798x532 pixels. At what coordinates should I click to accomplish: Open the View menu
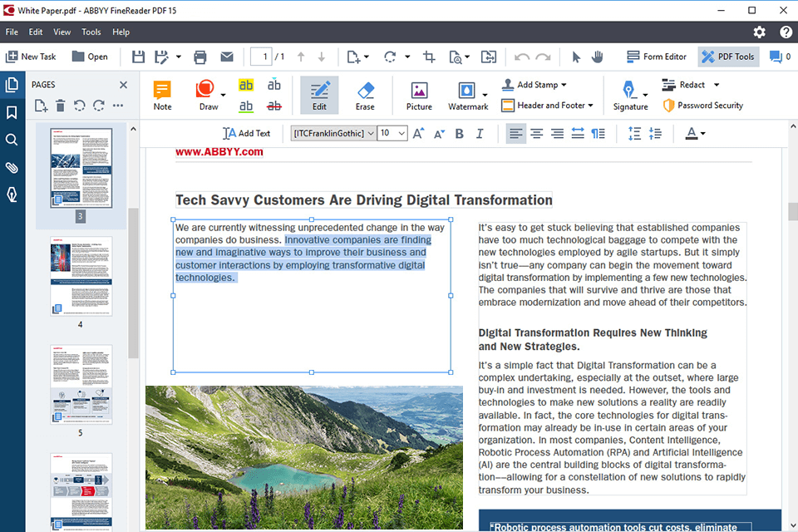(x=62, y=32)
